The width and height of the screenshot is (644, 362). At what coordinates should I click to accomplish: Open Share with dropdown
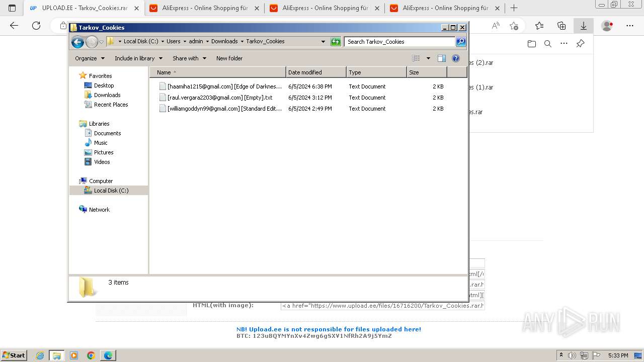(189, 58)
